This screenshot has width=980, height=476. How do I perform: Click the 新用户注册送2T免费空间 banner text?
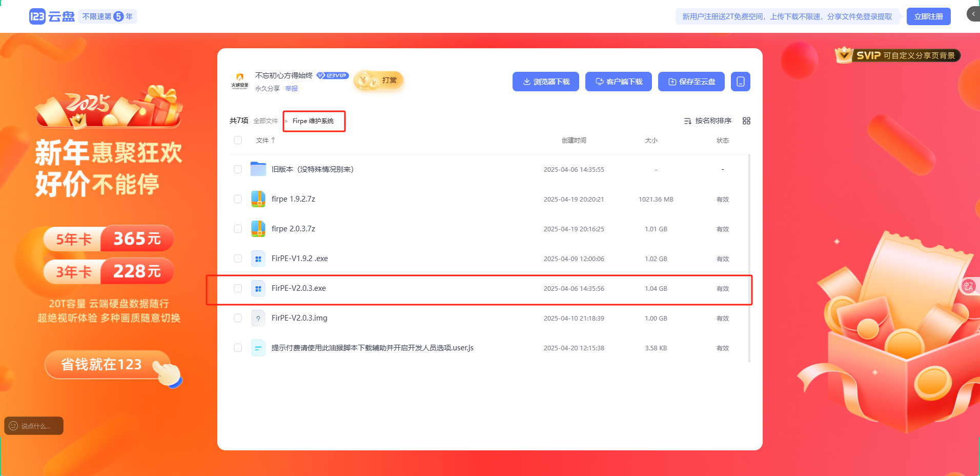click(x=787, y=16)
